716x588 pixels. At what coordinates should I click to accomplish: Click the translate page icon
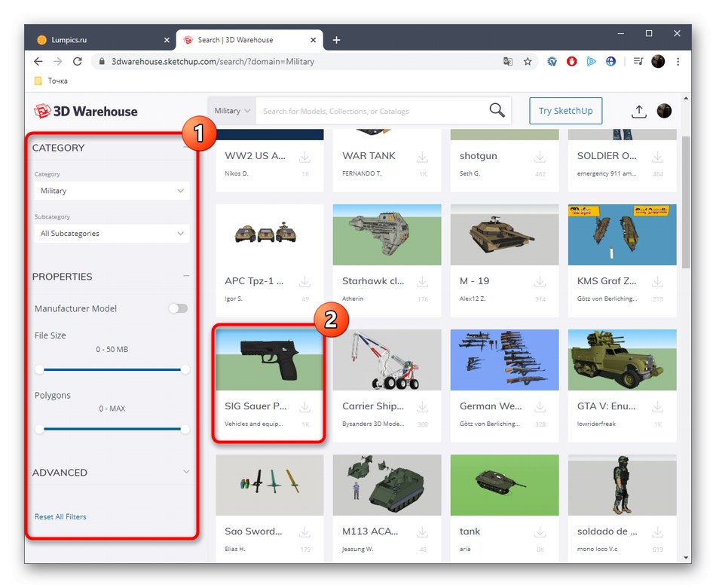coord(508,61)
